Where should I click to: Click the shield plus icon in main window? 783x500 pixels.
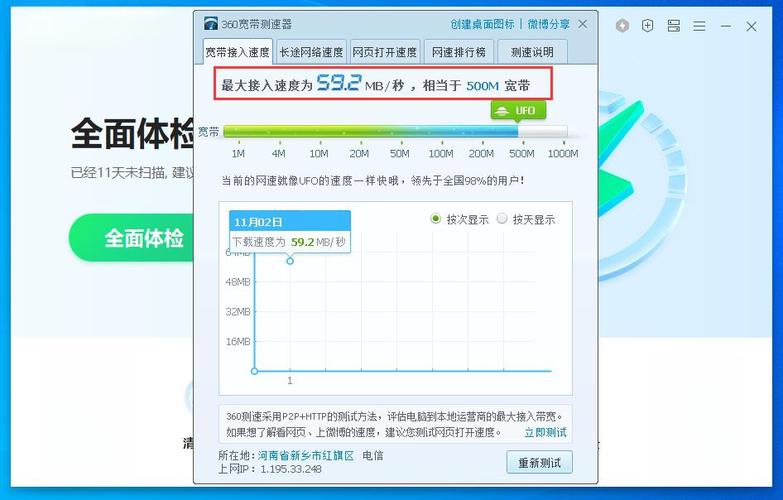point(648,26)
